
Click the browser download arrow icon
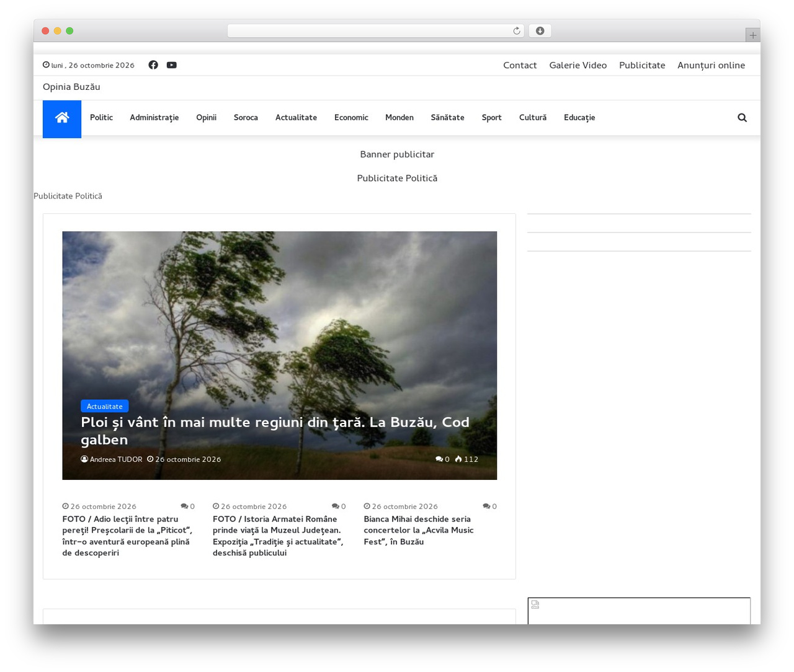pyautogui.click(x=540, y=31)
